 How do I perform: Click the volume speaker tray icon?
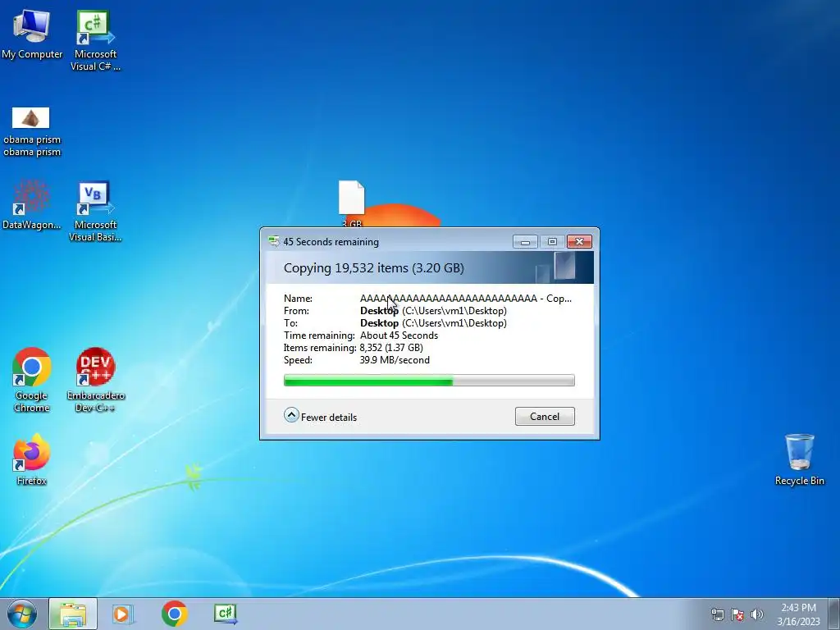[757, 614]
